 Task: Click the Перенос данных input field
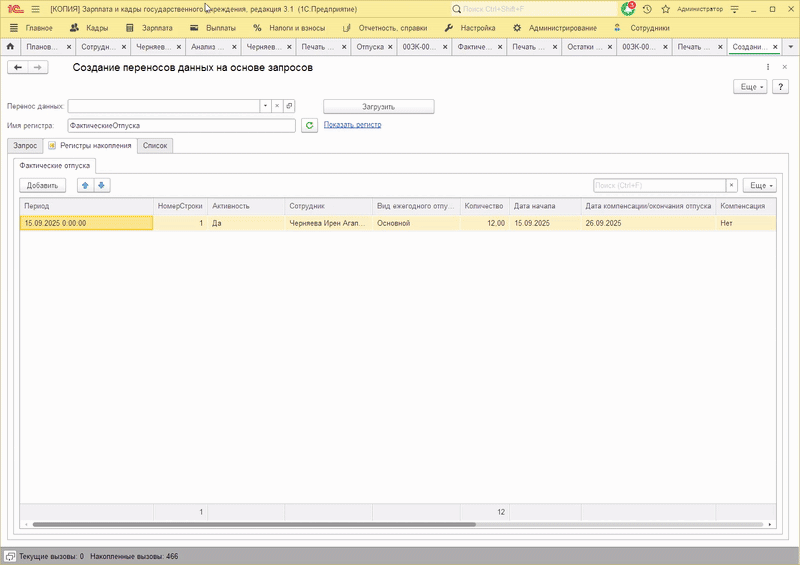coord(163,106)
